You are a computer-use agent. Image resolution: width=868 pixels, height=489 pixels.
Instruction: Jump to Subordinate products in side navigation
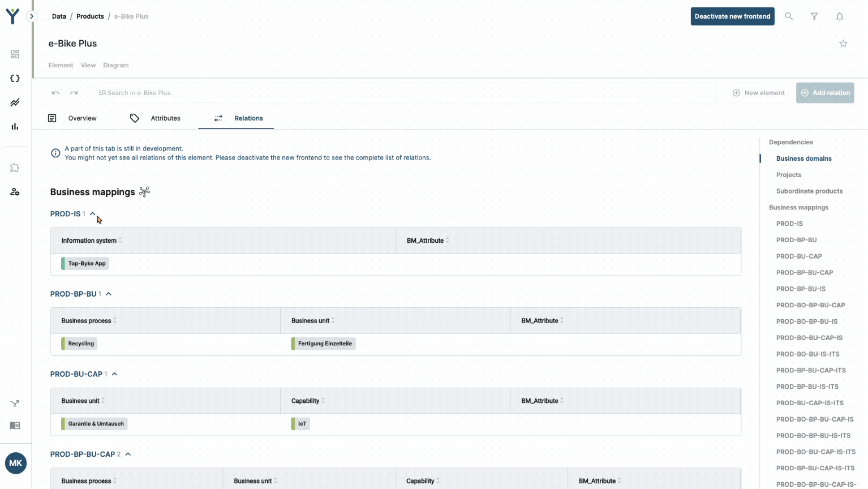809,191
